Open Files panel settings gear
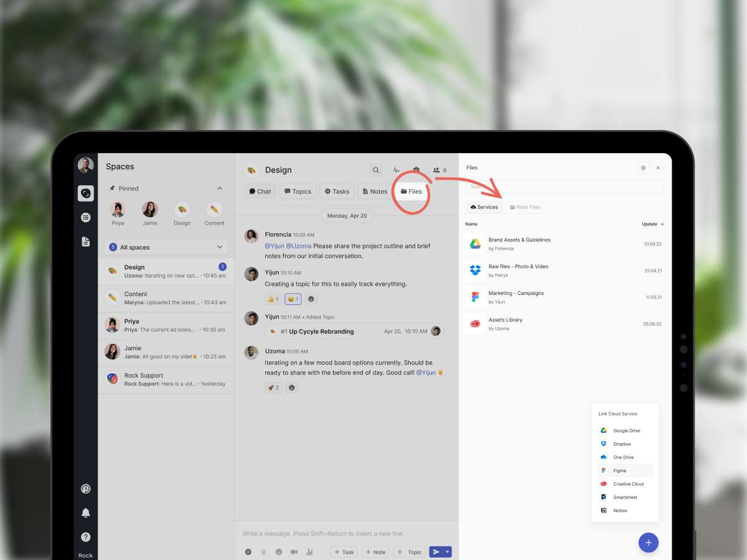Screen dimensions: 747x560 click(644, 168)
